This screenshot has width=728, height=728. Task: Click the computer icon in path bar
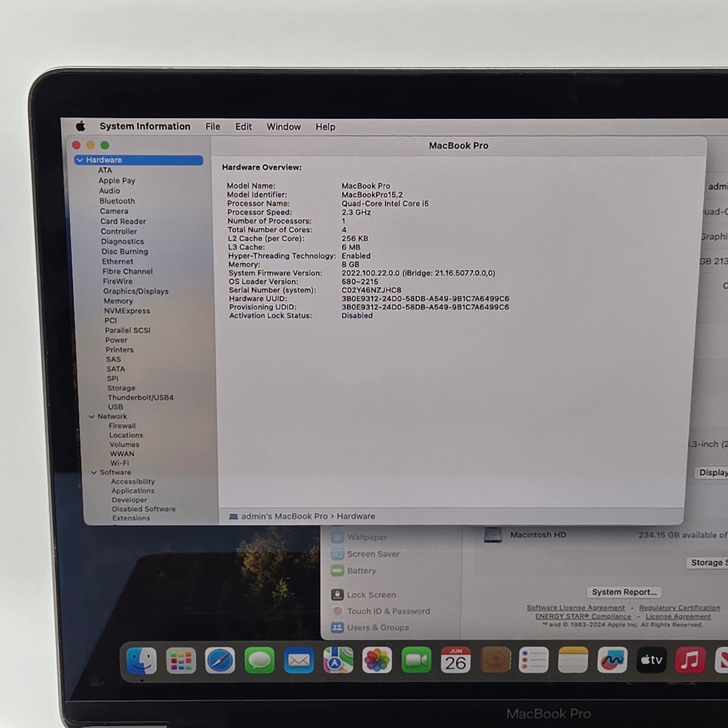[233, 516]
